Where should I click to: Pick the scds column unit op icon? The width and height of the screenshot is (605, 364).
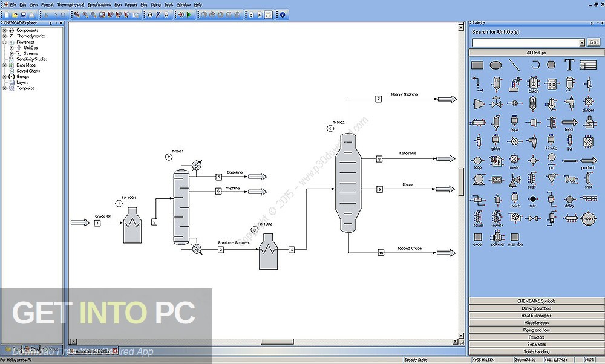pos(532,180)
